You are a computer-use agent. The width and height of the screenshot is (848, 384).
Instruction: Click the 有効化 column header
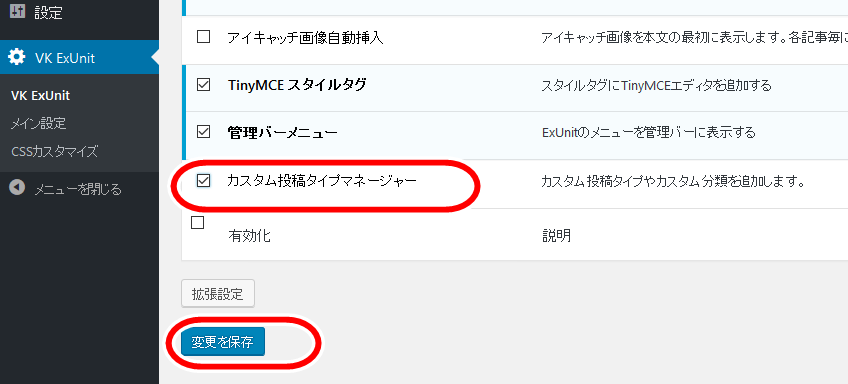click(x=249, y=236)
